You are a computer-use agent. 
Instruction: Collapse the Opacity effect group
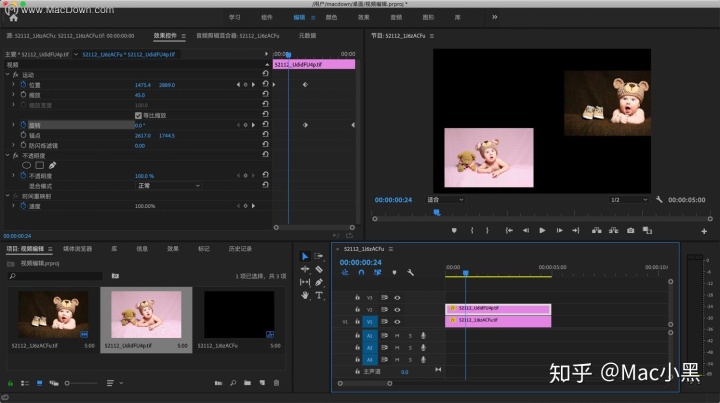pos(8,156)
